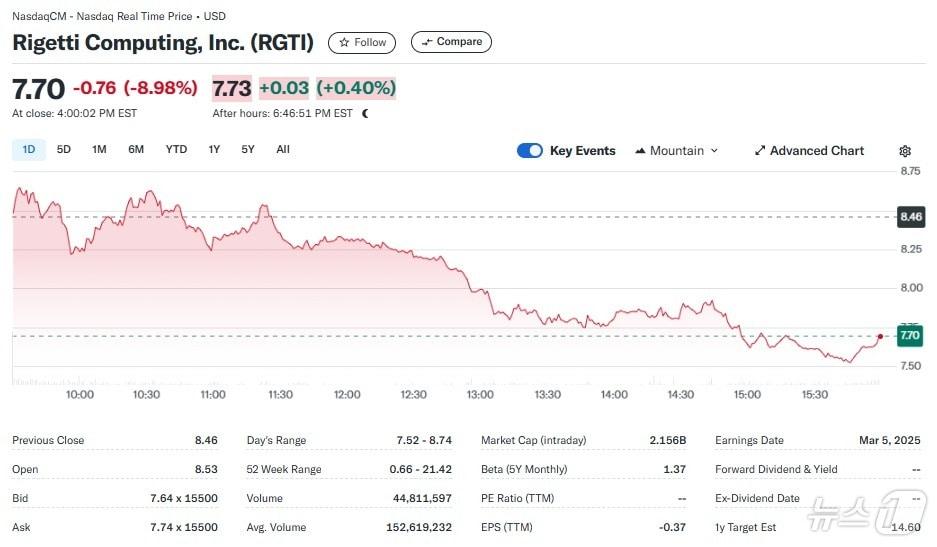937x547 pixels.
Task: Click the 7.70 current price marker
Action: 910,337
